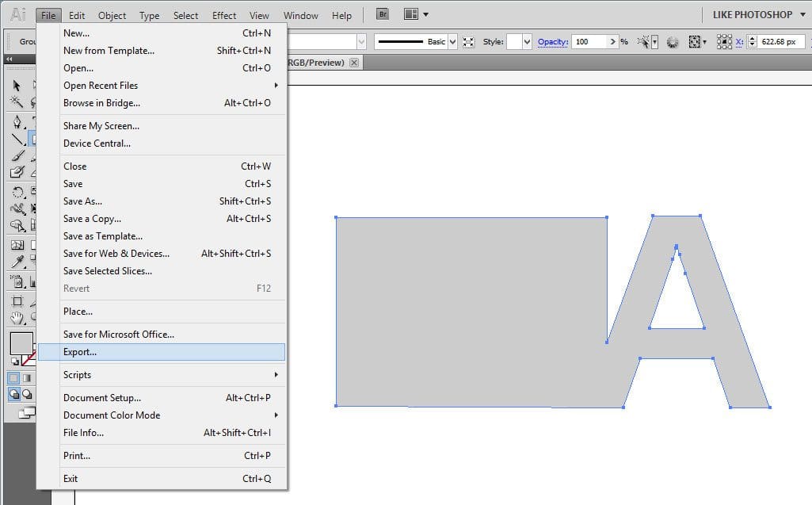Viewport: 812px width, 505px height.
Task: Choose Export... from the File menu
Action: [x=162, y=351]
